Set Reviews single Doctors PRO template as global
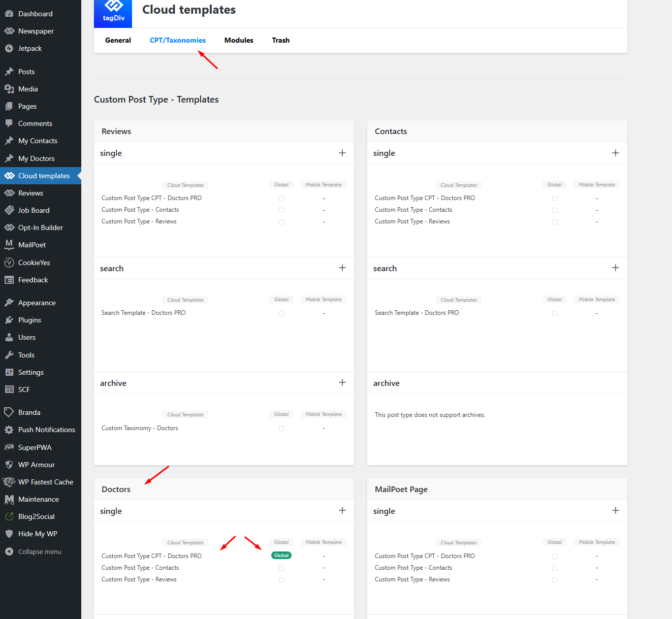The image size is (672, 619). tap(281, 199)
